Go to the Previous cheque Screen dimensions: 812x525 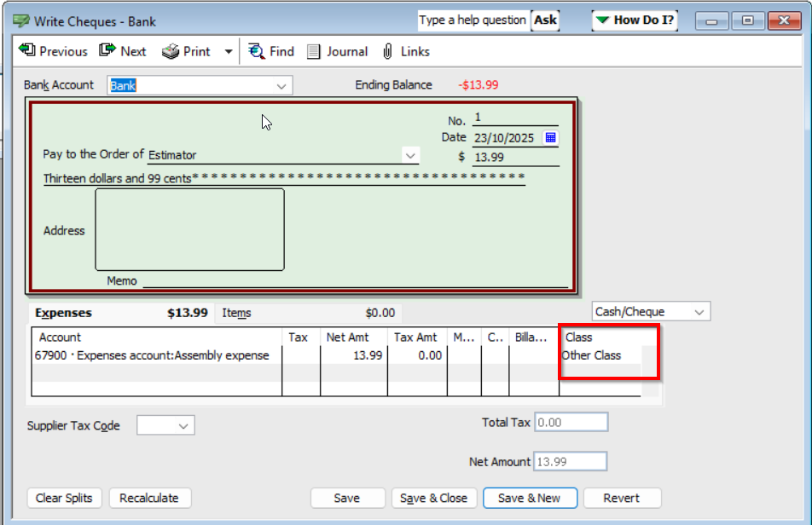53,51
